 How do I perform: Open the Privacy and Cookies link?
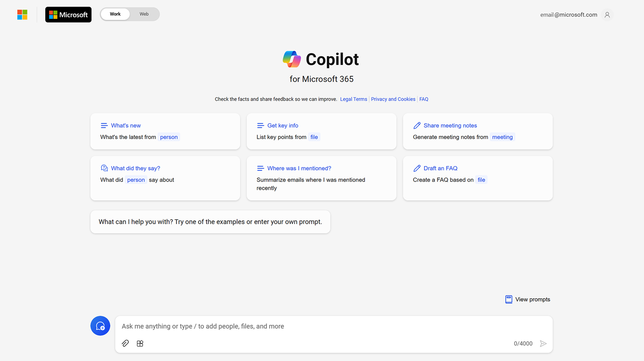(x=393, y=99)
